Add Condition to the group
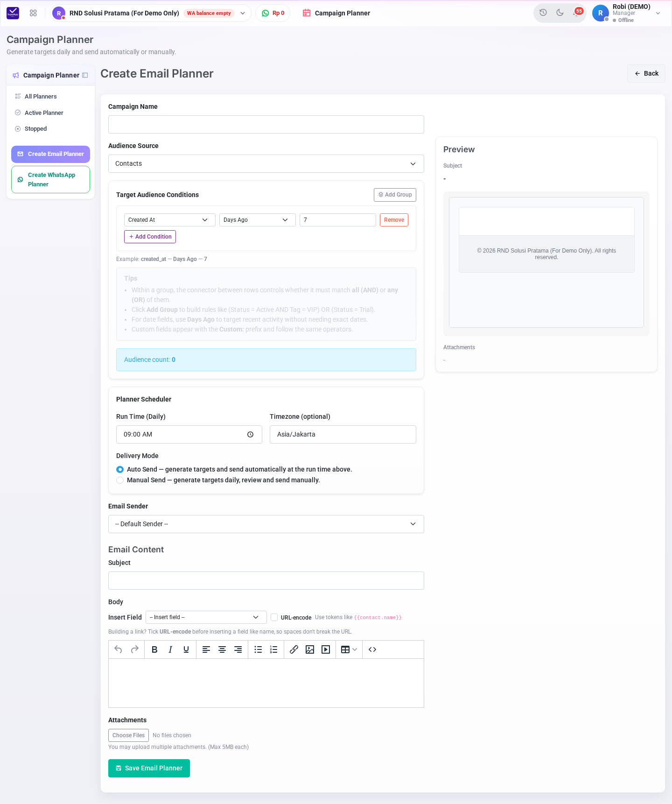 click(150, 237)
